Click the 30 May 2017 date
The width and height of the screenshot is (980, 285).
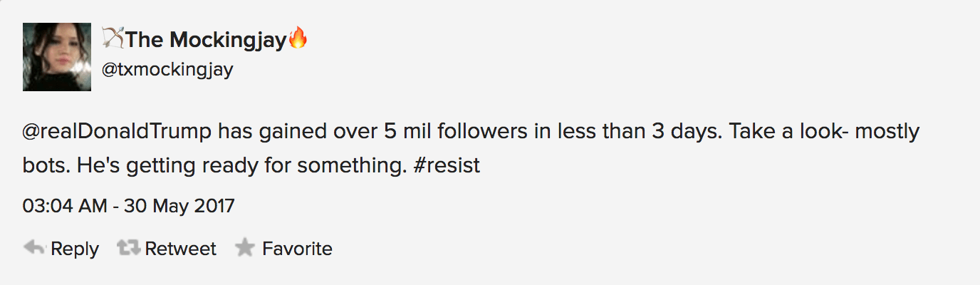(x=179, y=207)
